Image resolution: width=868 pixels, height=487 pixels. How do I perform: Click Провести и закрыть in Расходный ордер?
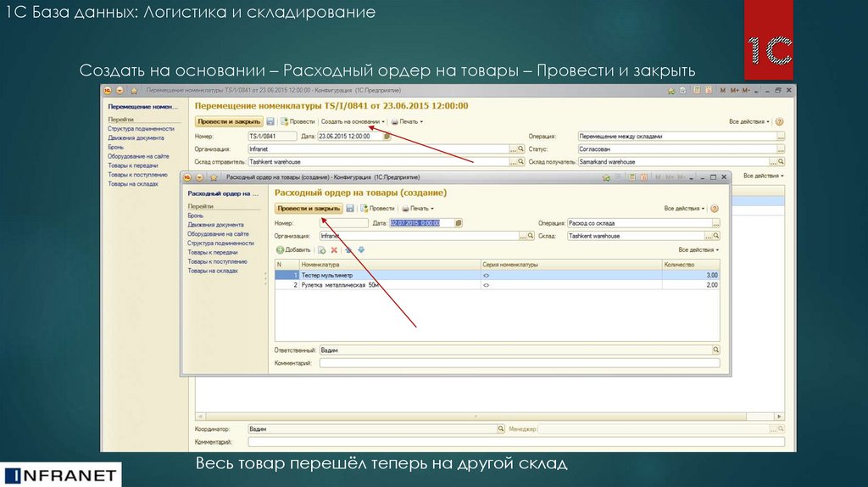(309, 209)
